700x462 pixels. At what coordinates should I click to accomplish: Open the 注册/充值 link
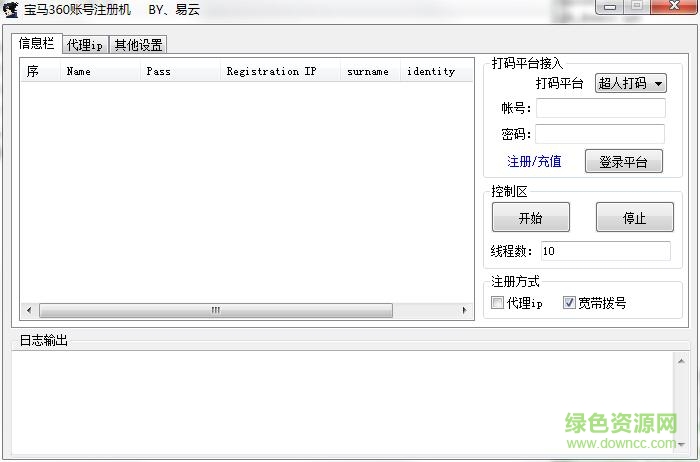[x=534, y=161]
